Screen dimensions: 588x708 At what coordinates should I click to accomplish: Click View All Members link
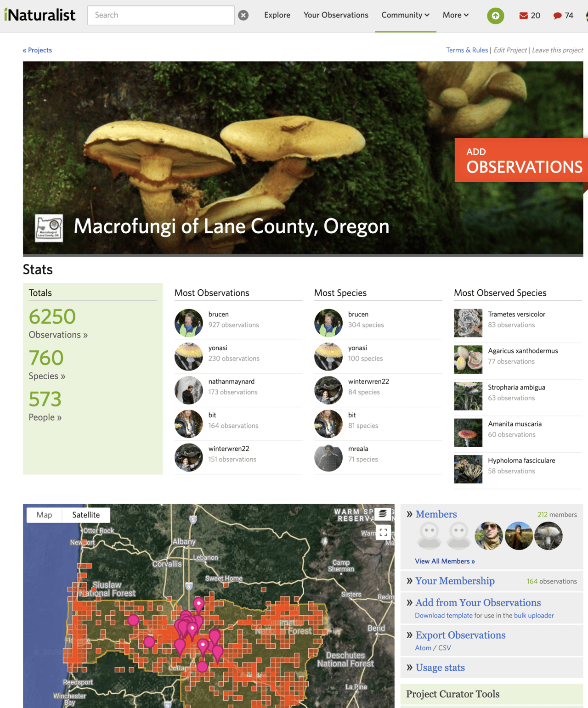pos(445,561)
